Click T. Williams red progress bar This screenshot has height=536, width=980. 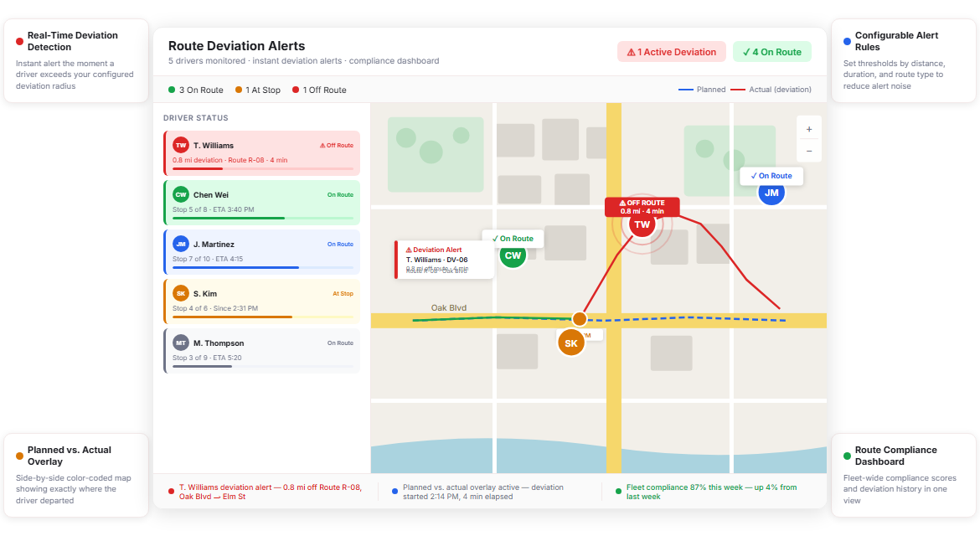(x=262, y=168)
